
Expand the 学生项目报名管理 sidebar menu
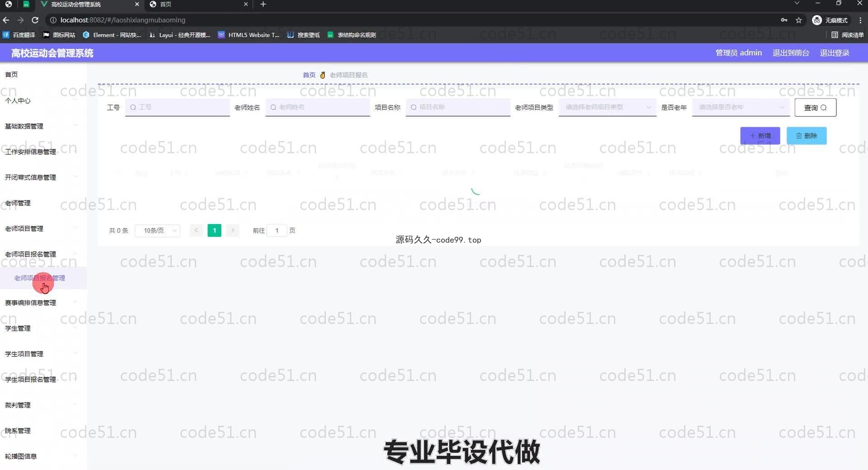pos(43,379)
